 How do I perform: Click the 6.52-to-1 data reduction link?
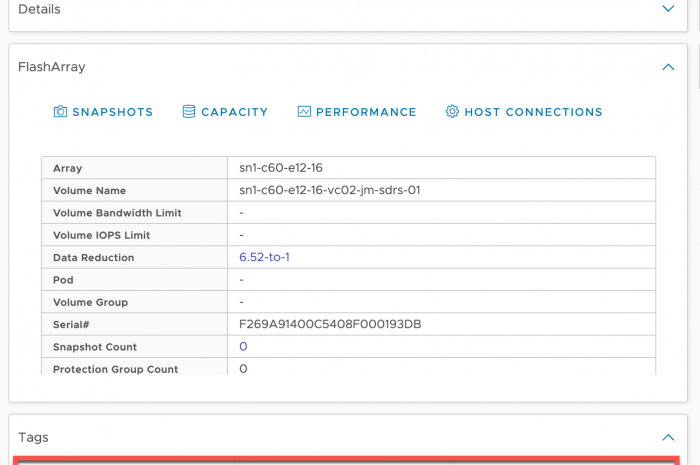(x=264, y=257)
